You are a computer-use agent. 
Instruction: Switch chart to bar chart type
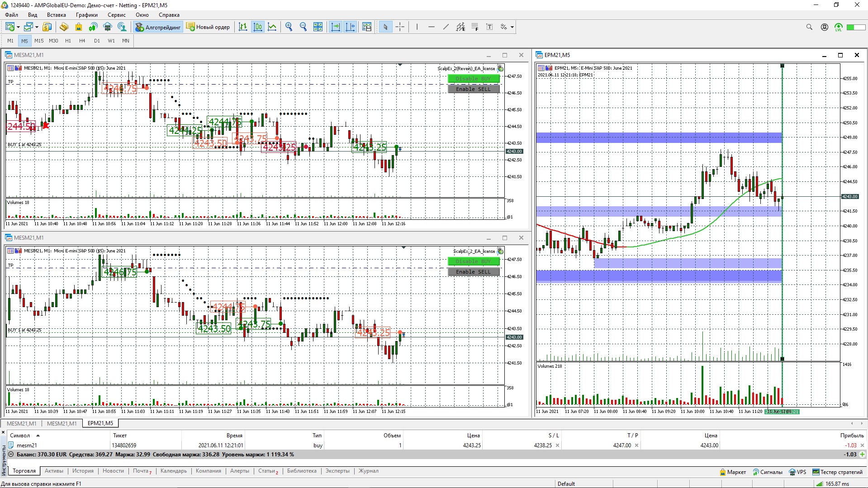point(243,27)
